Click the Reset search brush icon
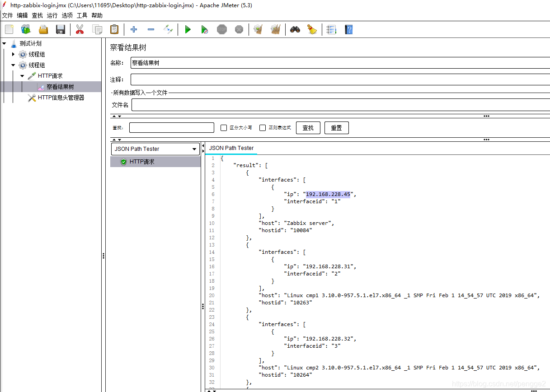This screenshot has width=550, height=392. 312,29
